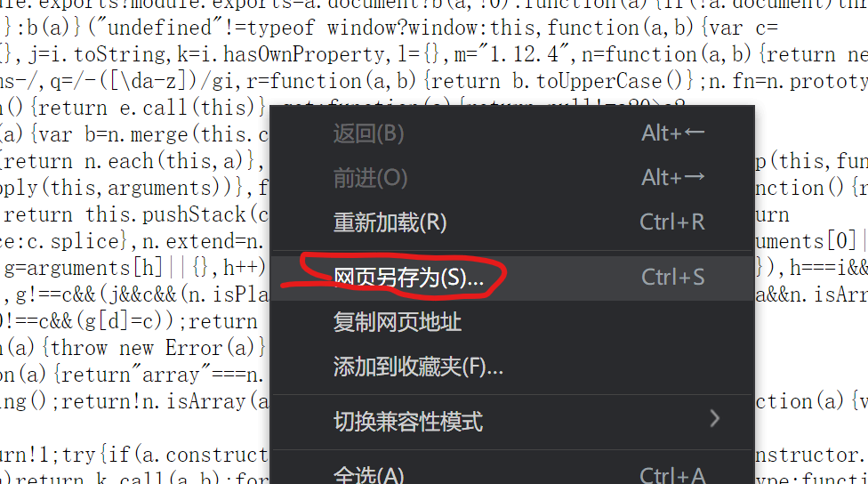868x484 pixels.
Task: Click the Ctrl+S shortcut label
Action: [672, 278]
